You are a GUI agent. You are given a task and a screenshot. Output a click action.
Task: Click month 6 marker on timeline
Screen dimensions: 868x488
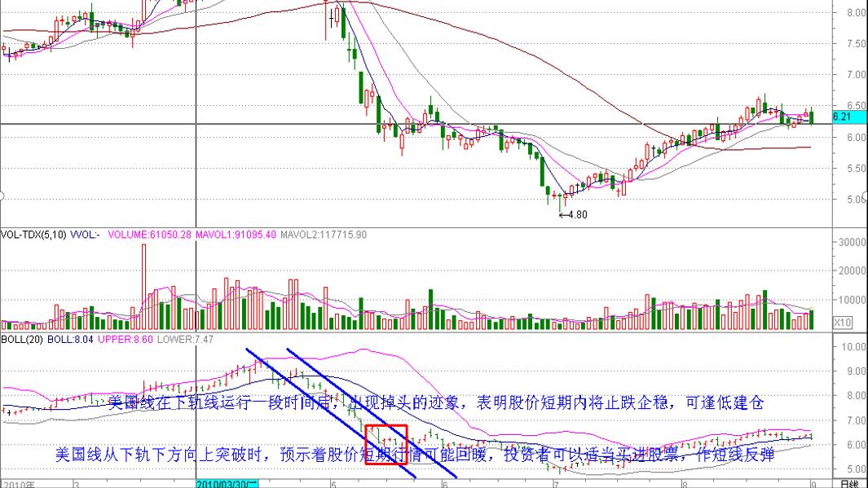(445, 485)
